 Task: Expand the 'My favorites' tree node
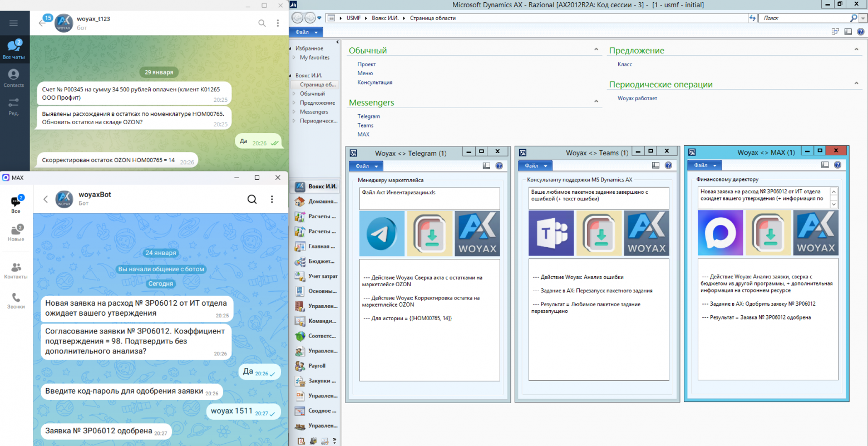[294, 57]
